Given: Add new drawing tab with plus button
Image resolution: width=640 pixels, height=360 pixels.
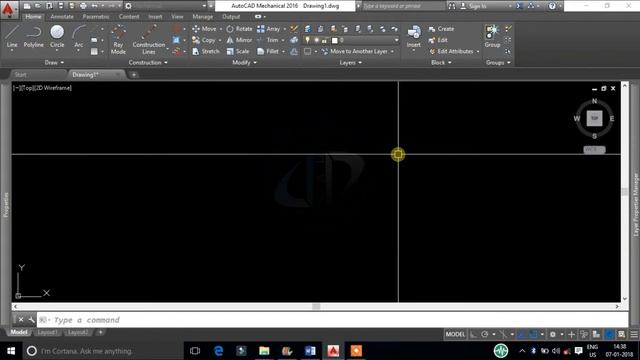Looking at the screenshot, I should (134, 75).
